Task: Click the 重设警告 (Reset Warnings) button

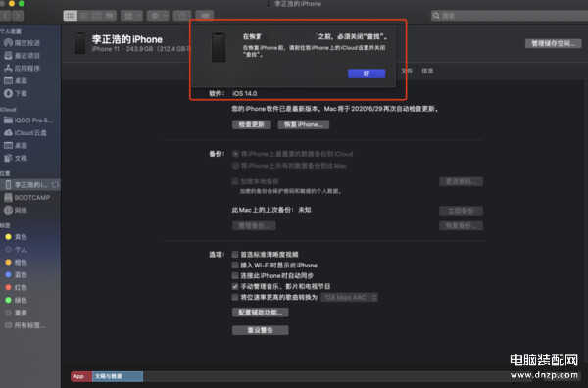Action: 261,330
